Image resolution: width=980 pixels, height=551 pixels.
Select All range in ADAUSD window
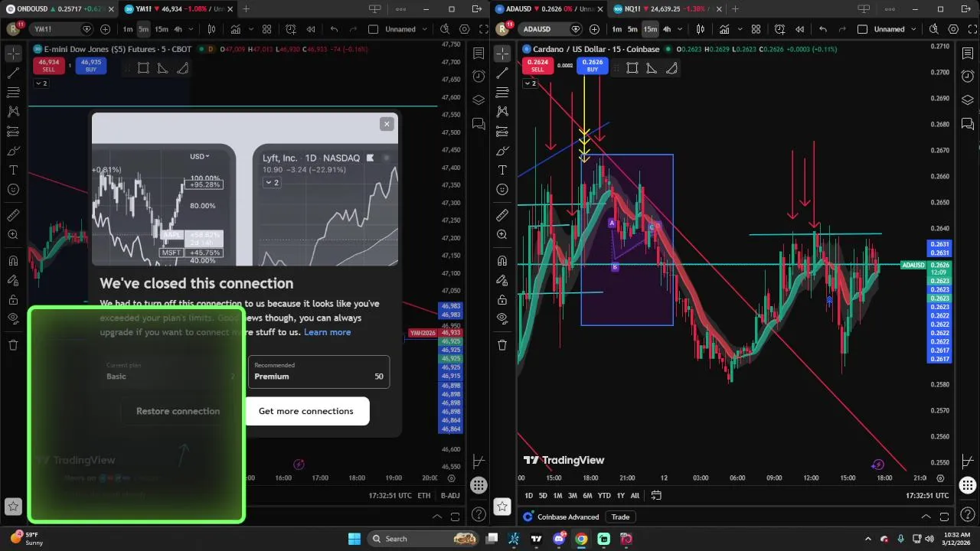point(635,495)
